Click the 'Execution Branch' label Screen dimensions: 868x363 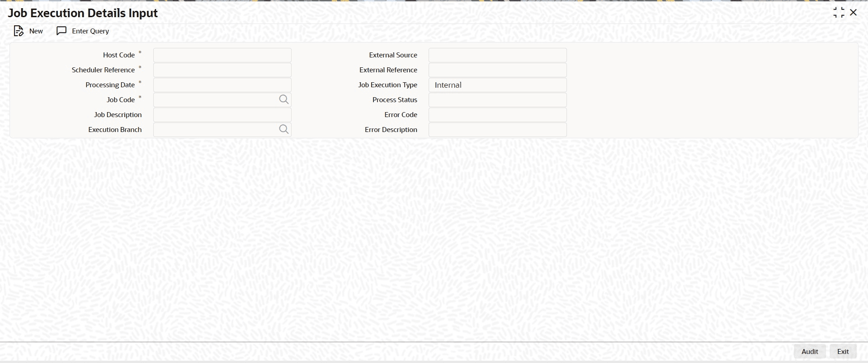115,129
